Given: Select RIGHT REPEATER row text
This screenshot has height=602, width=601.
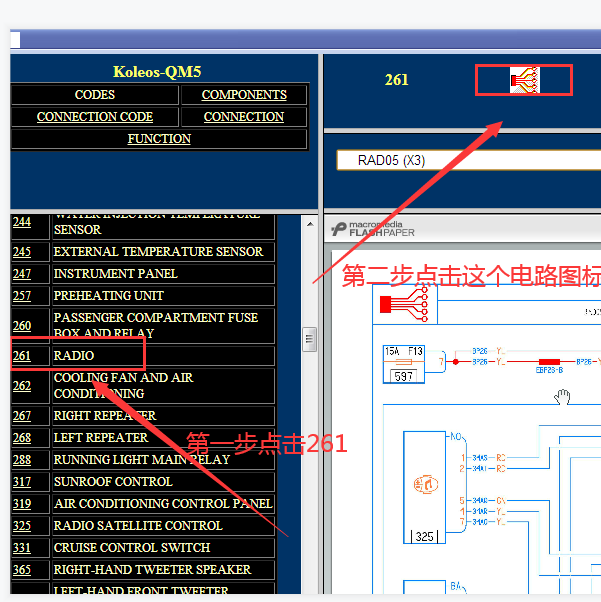Looking at the screenshot, I should (105, 416).
